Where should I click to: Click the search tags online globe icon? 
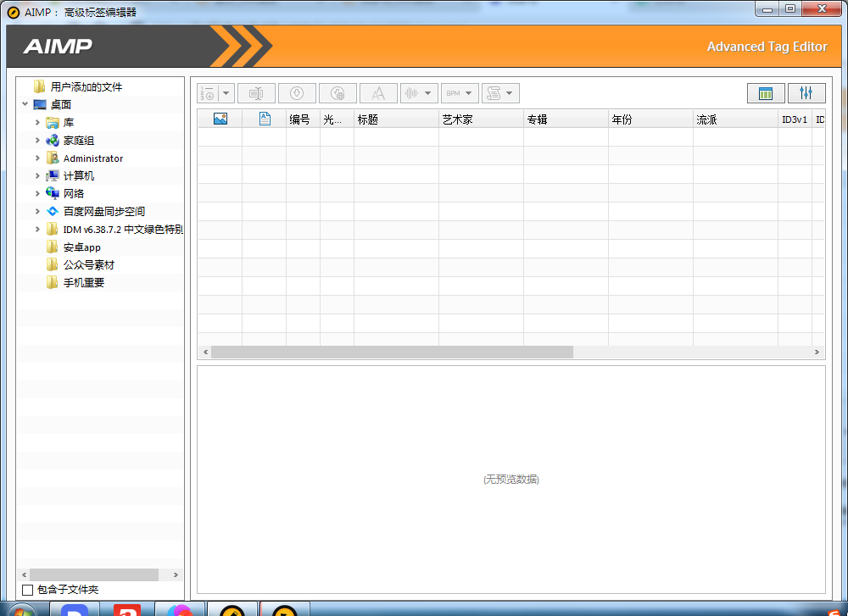338,93
